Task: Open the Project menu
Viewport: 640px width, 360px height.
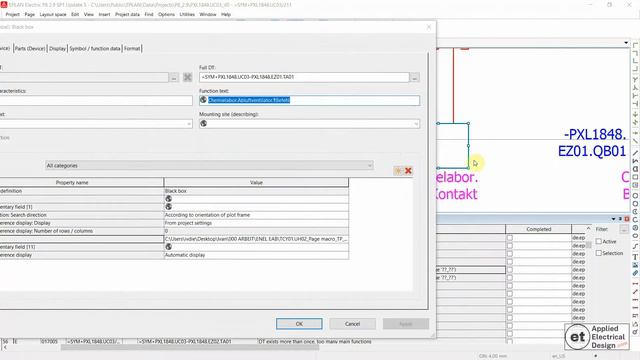Action: point(12,14)
